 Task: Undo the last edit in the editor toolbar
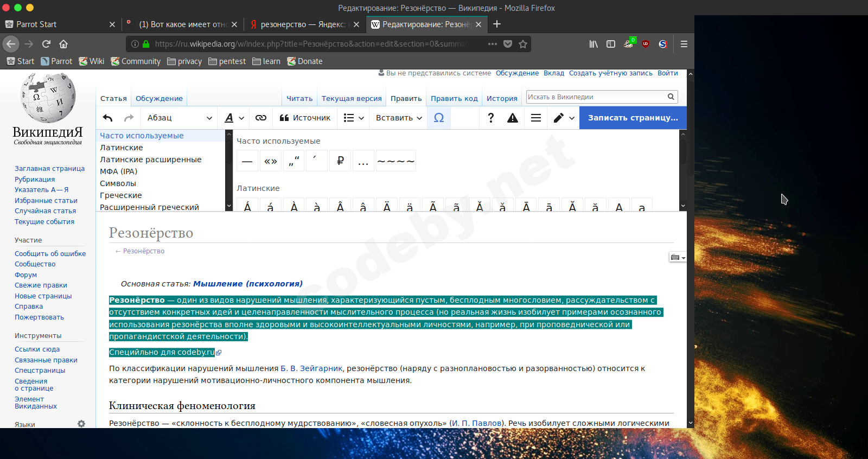pos(107,118)
